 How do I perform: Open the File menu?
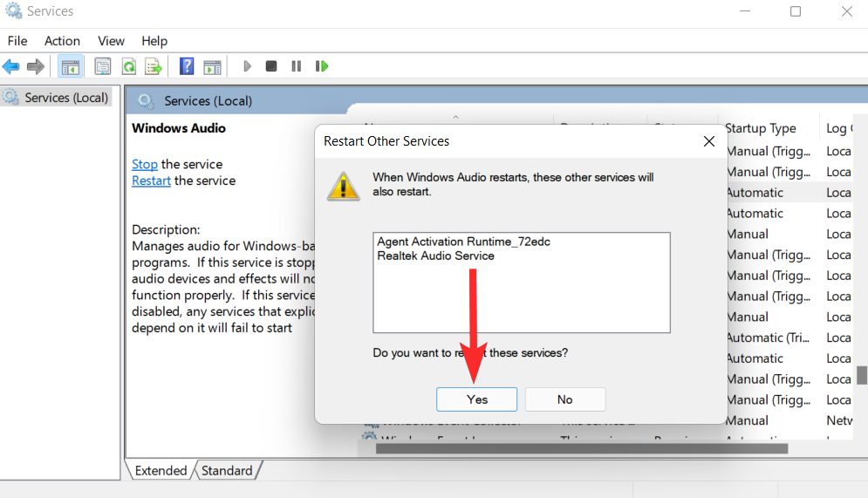pyautogui.click(x=17, y=41)
